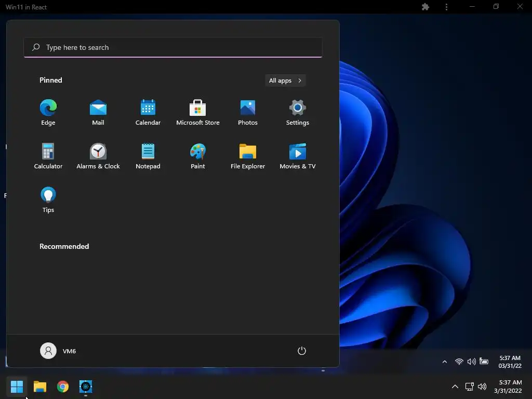Launch the Photos app

pyautogui.click(x=248, y=113)
